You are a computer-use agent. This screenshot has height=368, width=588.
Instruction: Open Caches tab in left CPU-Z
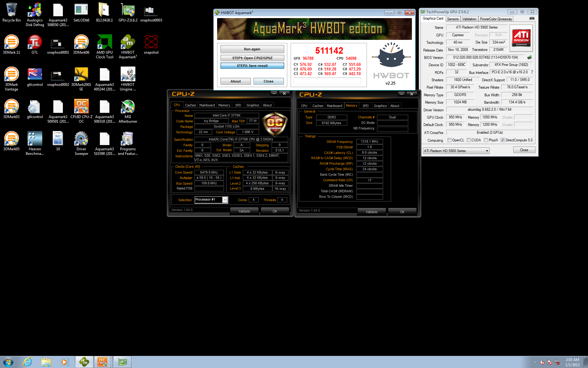(190, 105)
